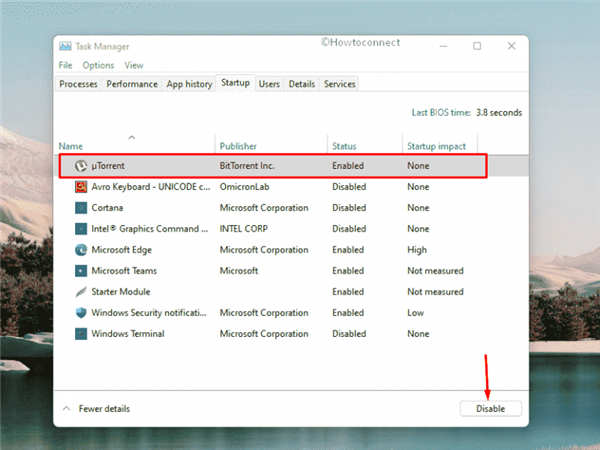Image resolution: width=600 pixels, height=450 pixels.
Task: Click the Disable button
Action: coord(491,409)
